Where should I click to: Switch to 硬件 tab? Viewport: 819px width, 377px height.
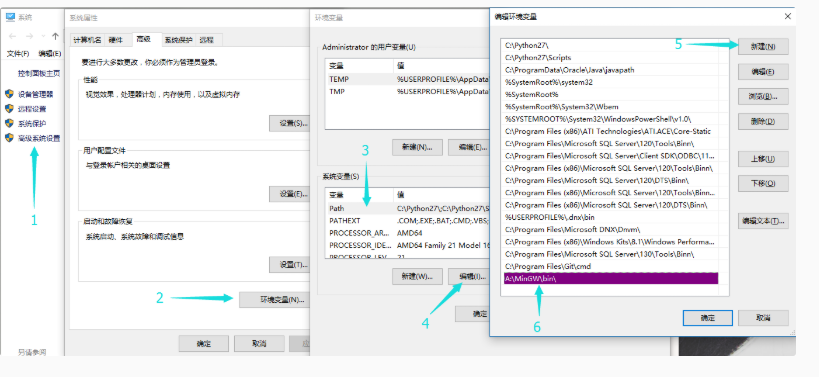coord(116,40)
